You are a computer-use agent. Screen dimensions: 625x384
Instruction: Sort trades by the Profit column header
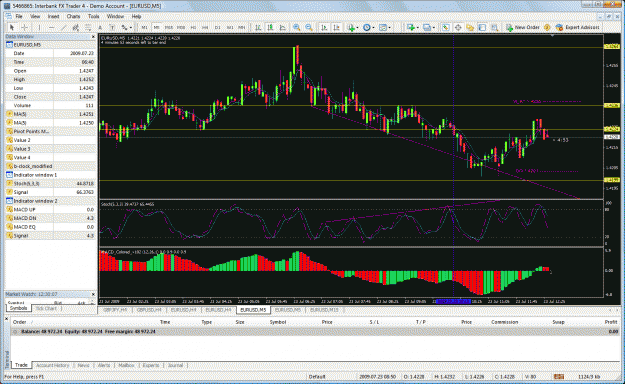point(611,322)
